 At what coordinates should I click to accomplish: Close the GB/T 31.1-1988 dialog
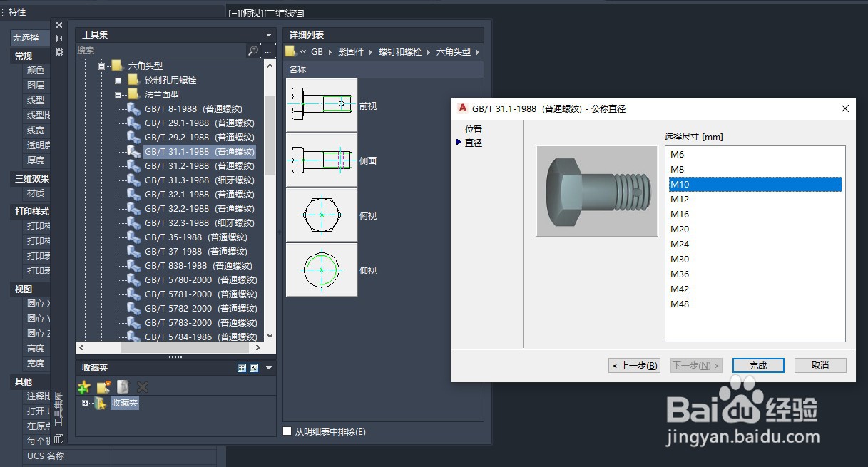(845, 108)
